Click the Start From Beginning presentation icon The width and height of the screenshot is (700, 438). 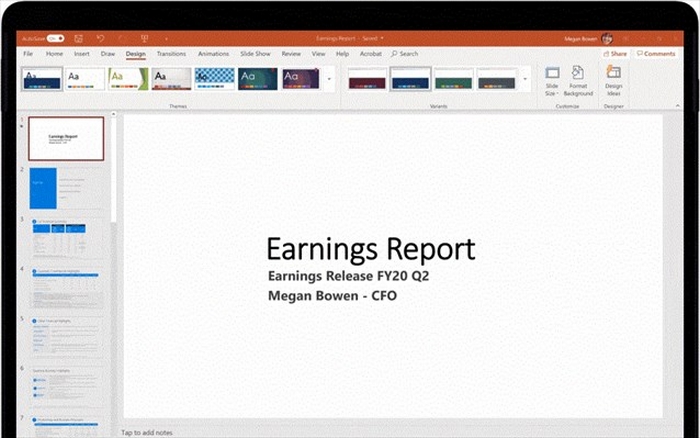(144, 39)
